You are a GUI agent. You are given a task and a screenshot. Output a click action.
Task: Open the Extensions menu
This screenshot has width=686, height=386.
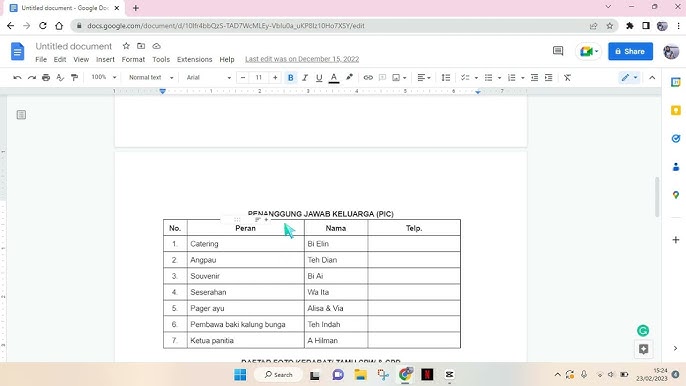coord(194,59)
